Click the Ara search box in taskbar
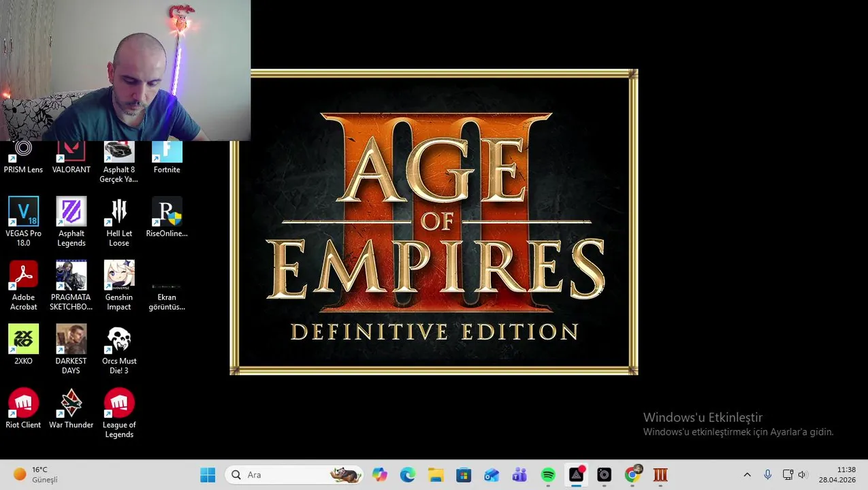This screenshot has height=490, width=868. click(295, 475)
